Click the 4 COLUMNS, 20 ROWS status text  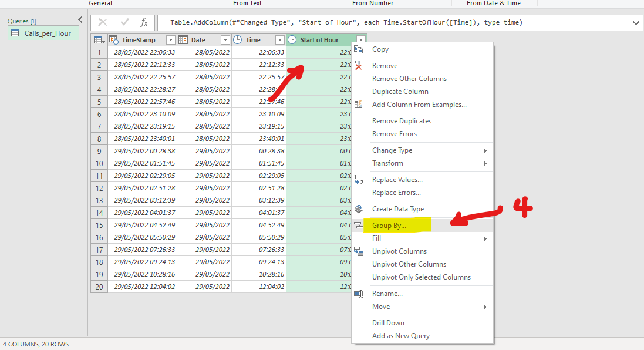(x=36, y=344)
